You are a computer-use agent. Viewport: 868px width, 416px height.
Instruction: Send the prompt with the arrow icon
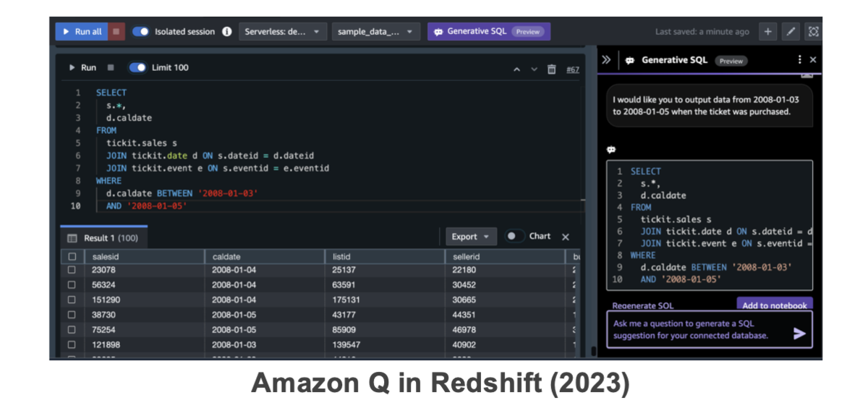point(799,334)
